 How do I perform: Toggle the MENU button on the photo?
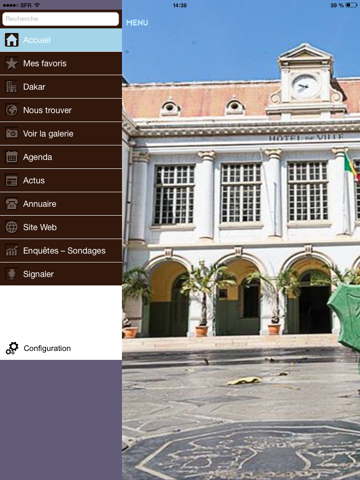(x=137, y=23)
